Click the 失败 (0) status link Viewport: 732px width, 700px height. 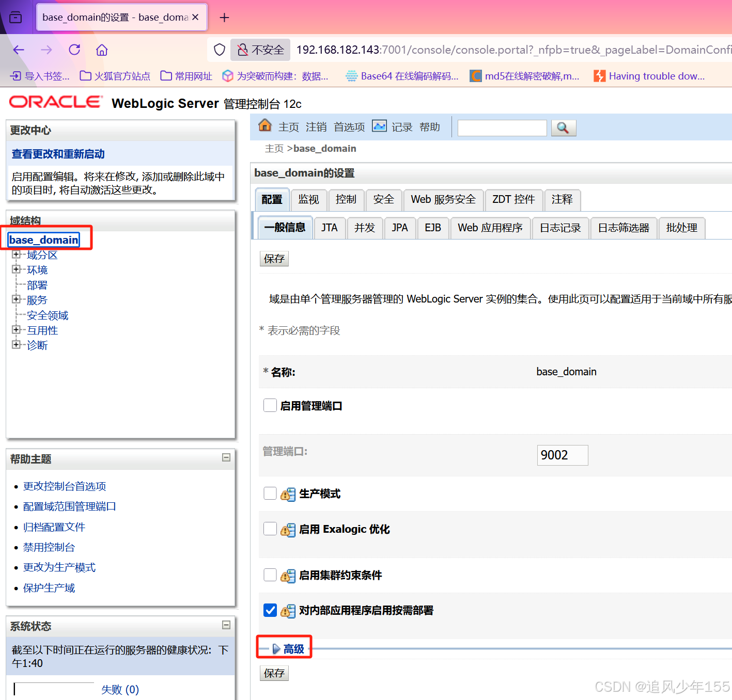tap(120, 690)
